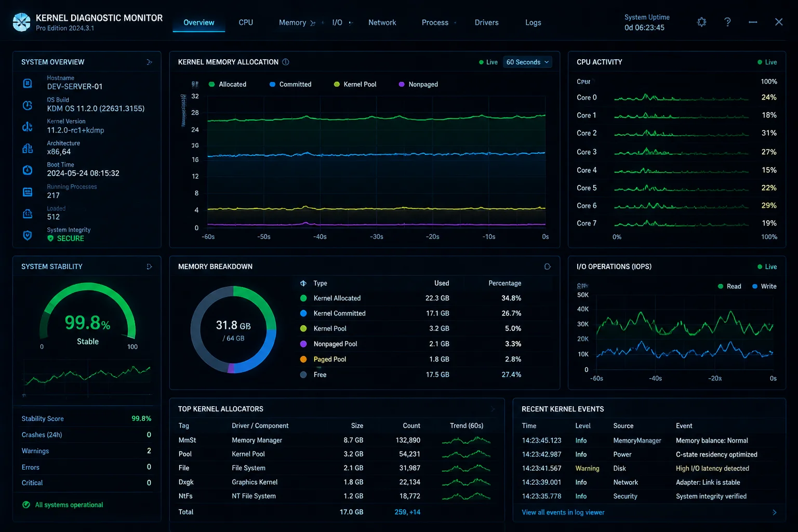Image resolution: width=798 pixels, height=532 pixels.
Task: Click the System Integrity shield icon
Action: point(28,235)
